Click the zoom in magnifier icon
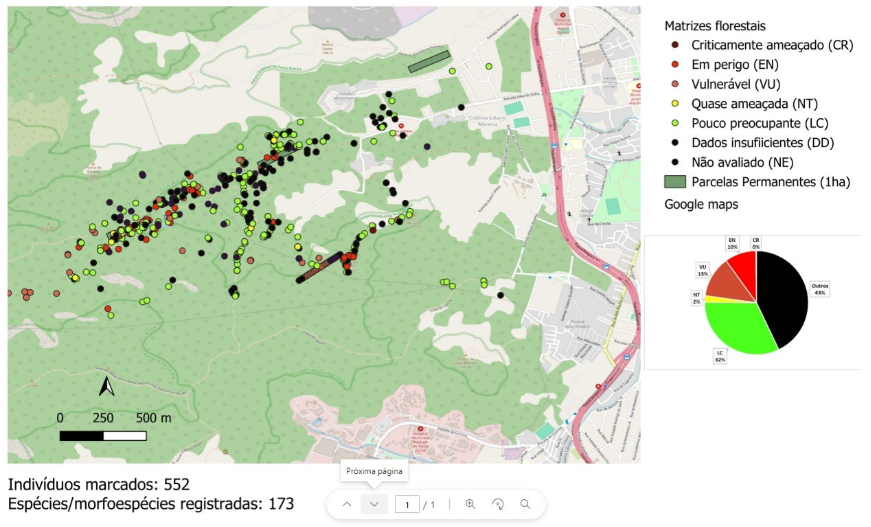871x527 pixels. [470, 505]
